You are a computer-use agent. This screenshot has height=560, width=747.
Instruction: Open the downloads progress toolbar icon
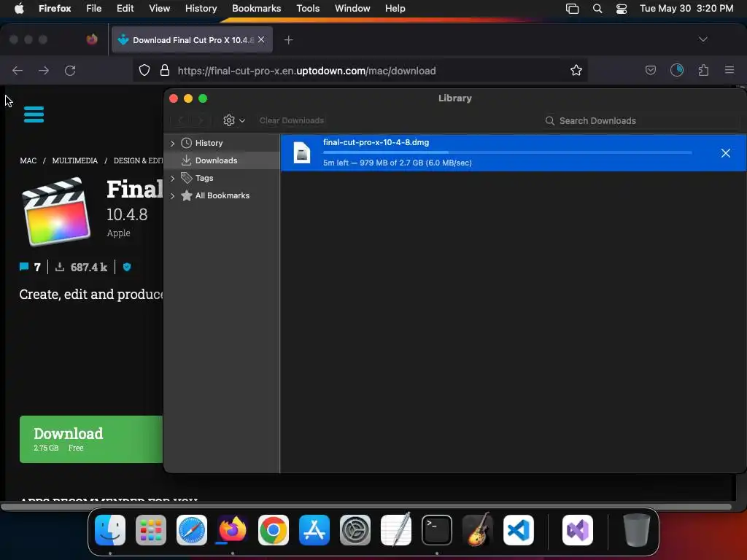click(x=677, y=70)
